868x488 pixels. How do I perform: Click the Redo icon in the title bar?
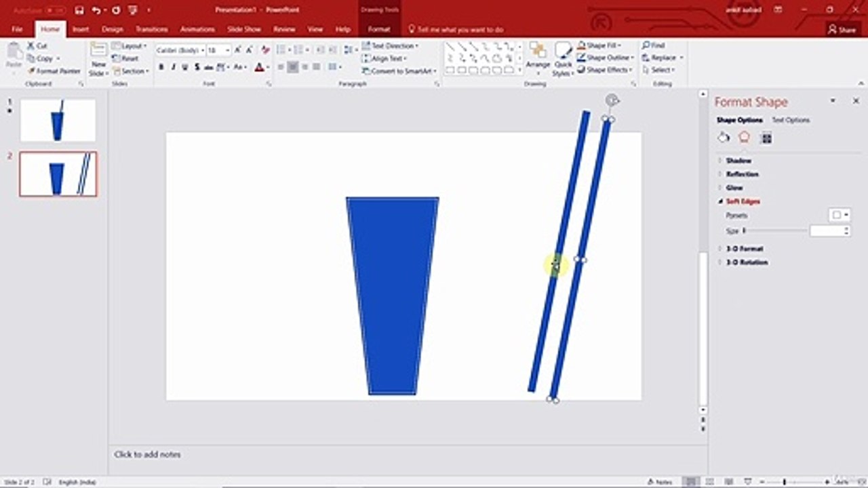(116, 10)
